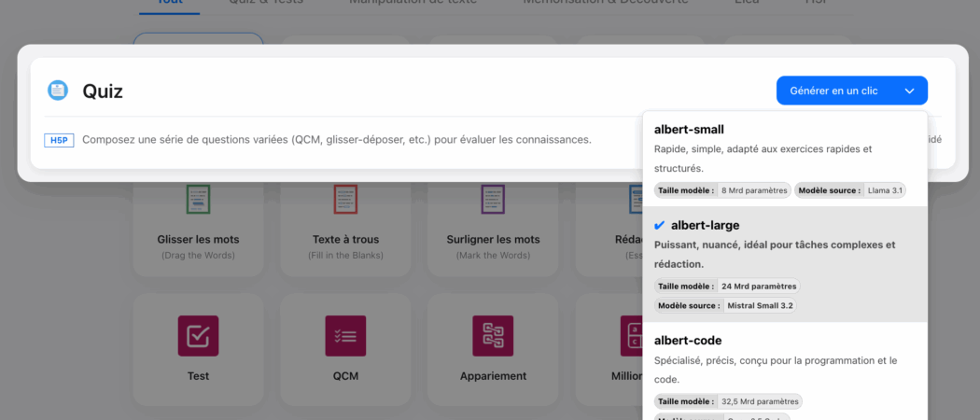Open the Surligner les mots activity icon
The height and width of the screenshot is (420, 980).
(x=493, y=199)
